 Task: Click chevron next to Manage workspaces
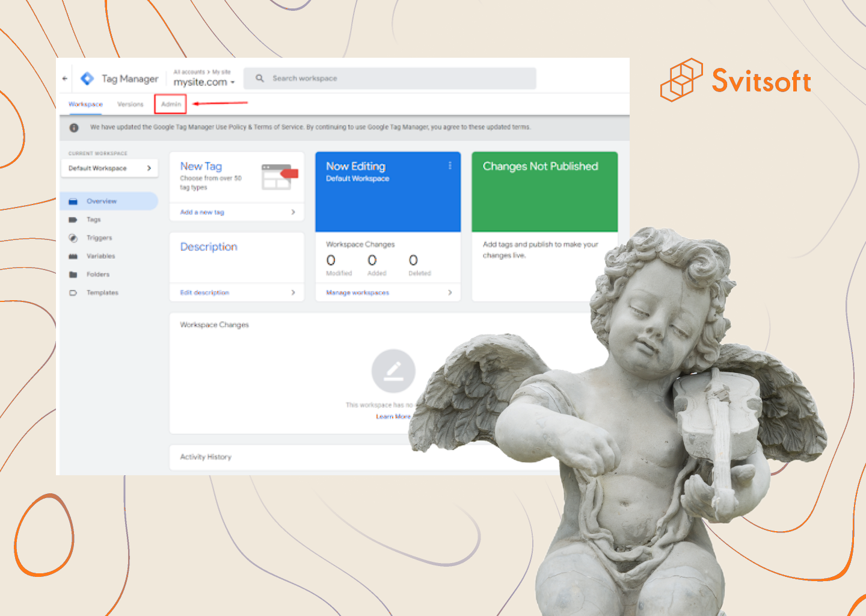pos(450,292)
